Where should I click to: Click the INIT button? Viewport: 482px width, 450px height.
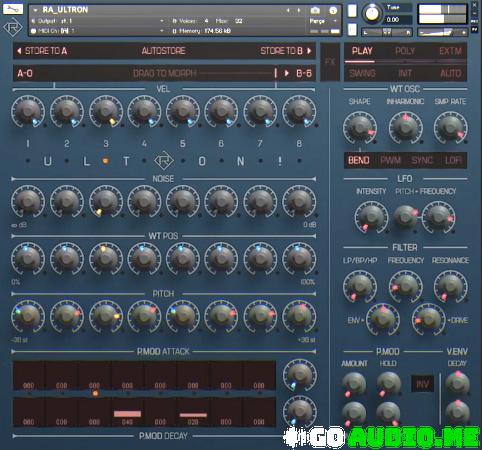coord(405,73)
